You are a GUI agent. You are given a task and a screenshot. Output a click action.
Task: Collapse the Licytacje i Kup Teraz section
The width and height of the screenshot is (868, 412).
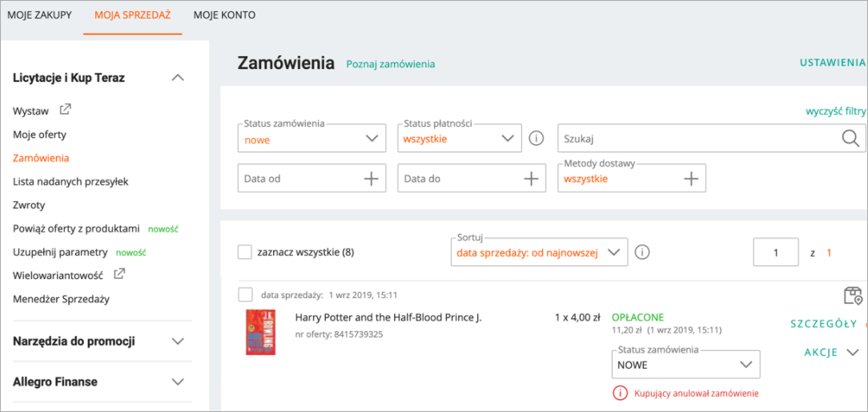[x=178, y=78]
